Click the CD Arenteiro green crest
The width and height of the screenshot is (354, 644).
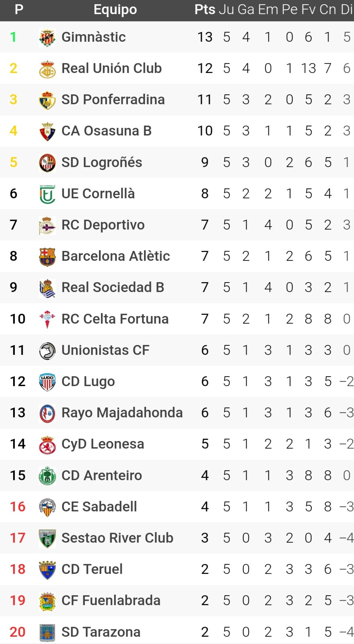pos(47,476)
